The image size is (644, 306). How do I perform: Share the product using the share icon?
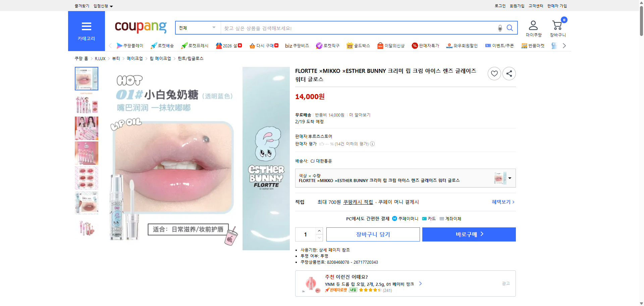point(509,73)
